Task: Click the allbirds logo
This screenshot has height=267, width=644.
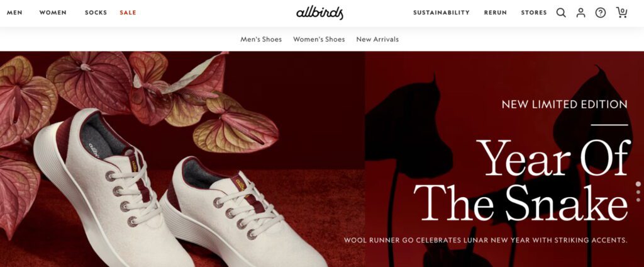Action: tap(320, 13)
